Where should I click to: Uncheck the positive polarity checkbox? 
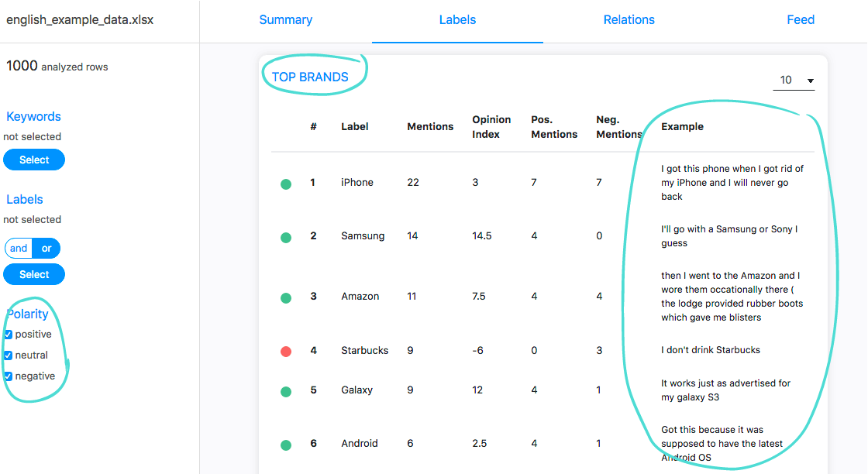[9, 335]
